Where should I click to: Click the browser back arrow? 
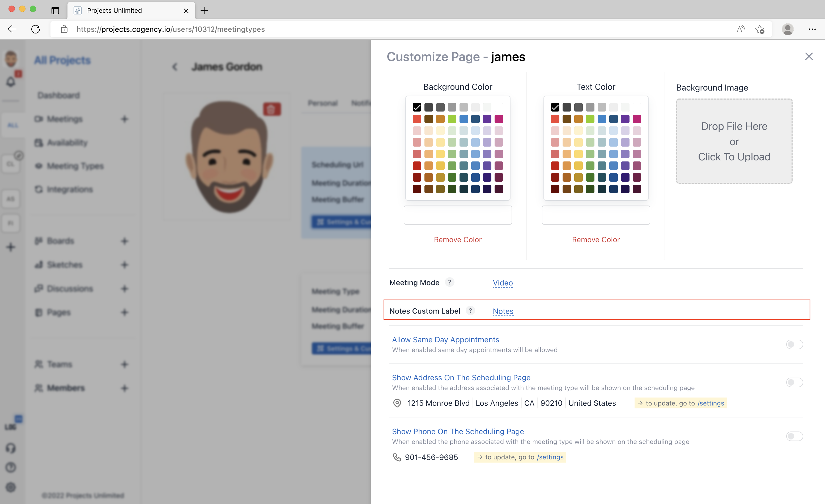pyautogui.click(x=12, y=29)
